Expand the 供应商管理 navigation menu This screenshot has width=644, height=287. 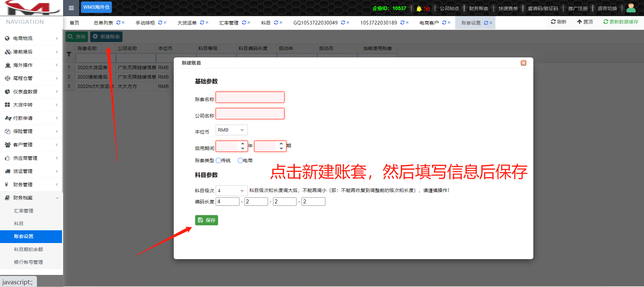[31, 158]
